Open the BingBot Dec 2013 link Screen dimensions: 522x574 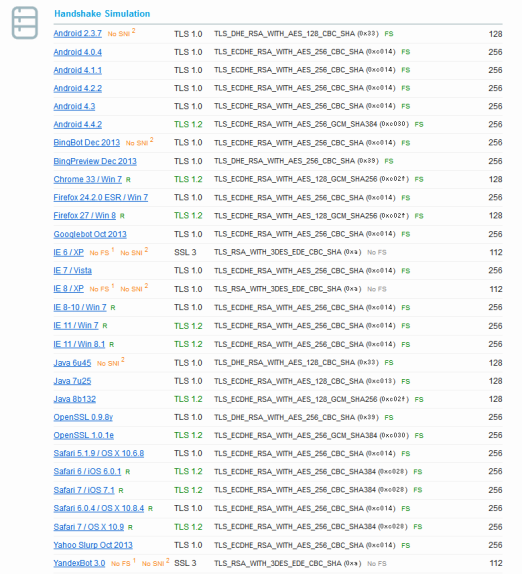[x=87, y=142]
